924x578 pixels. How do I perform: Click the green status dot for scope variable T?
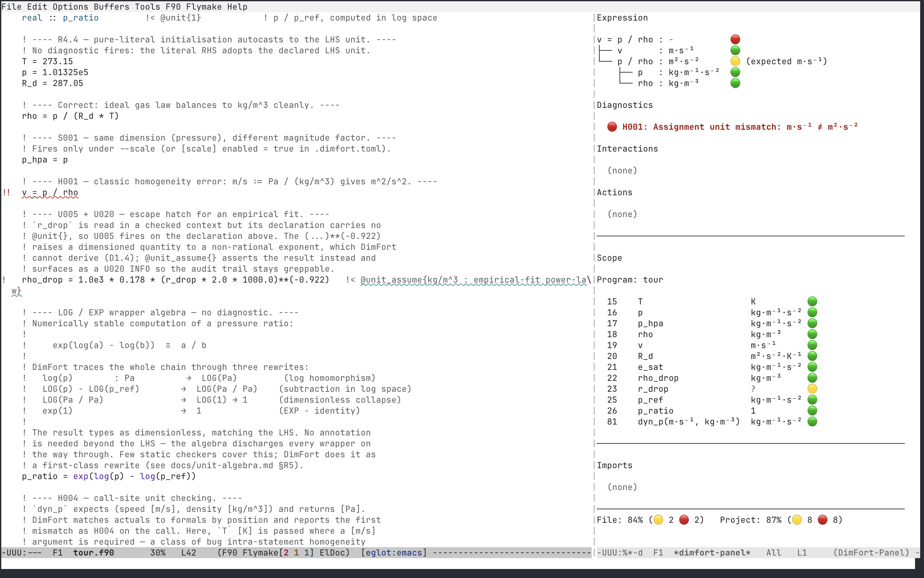(x=812, y=302)
